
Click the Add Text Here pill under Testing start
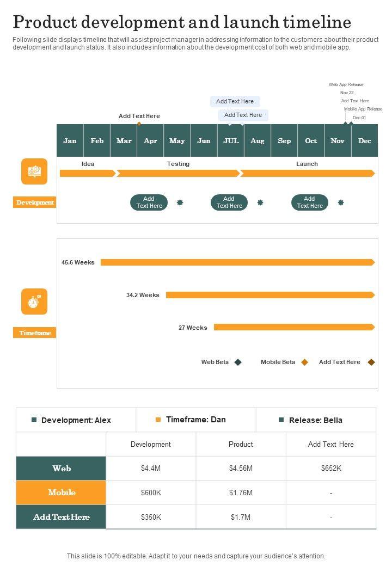tap(149, 202)
